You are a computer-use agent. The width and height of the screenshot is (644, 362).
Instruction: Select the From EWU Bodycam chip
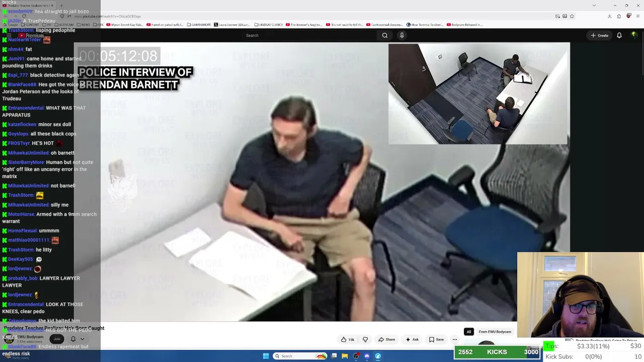click(495, 332)
